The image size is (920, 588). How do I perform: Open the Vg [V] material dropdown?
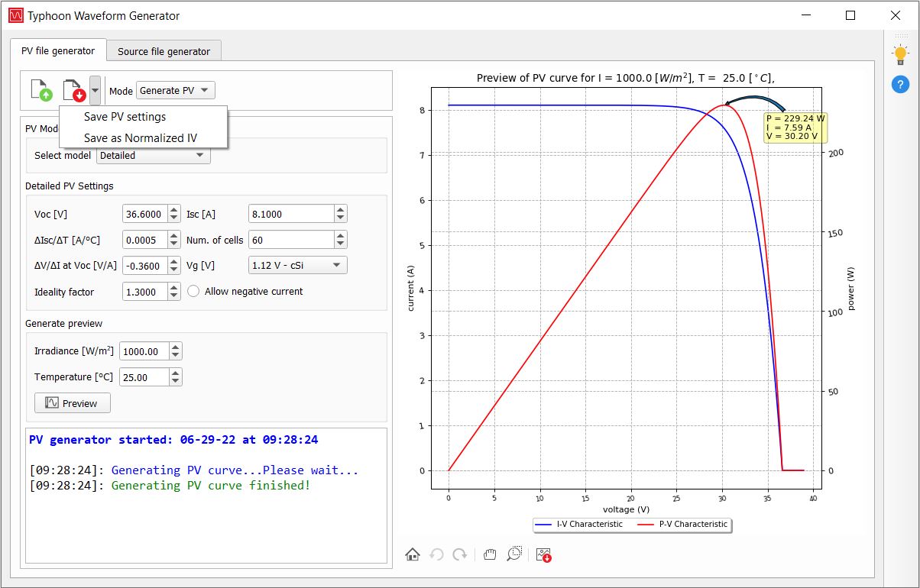(297, 265)
